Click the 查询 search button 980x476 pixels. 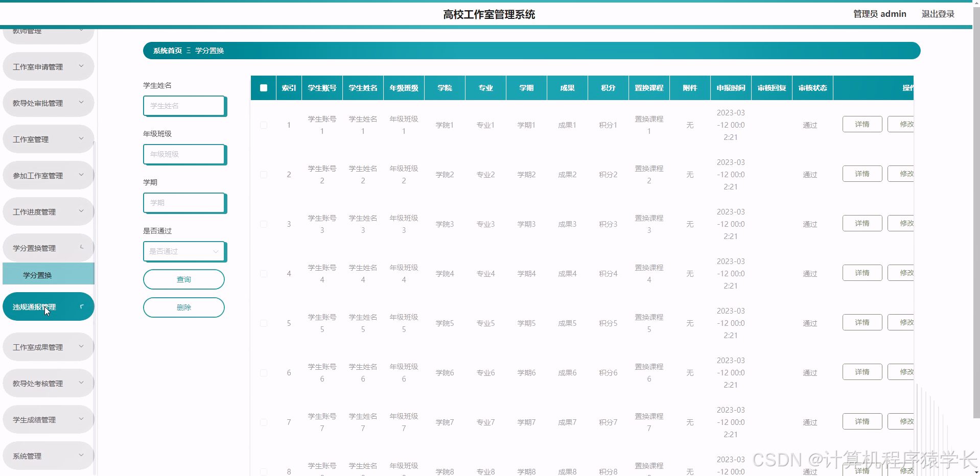point(183,279)
